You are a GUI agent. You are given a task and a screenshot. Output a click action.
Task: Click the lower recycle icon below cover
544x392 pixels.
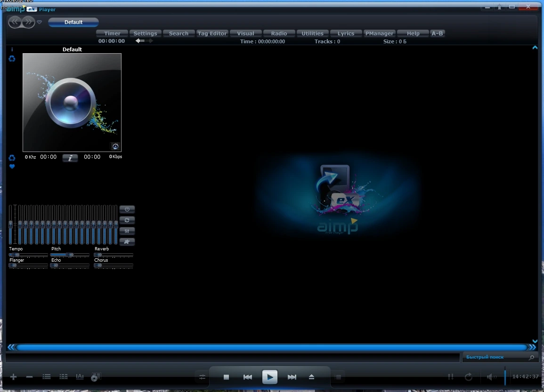point(12,158)
